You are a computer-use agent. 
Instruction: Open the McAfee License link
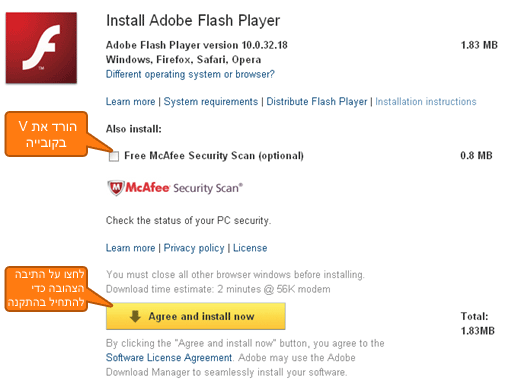point(250,248)
